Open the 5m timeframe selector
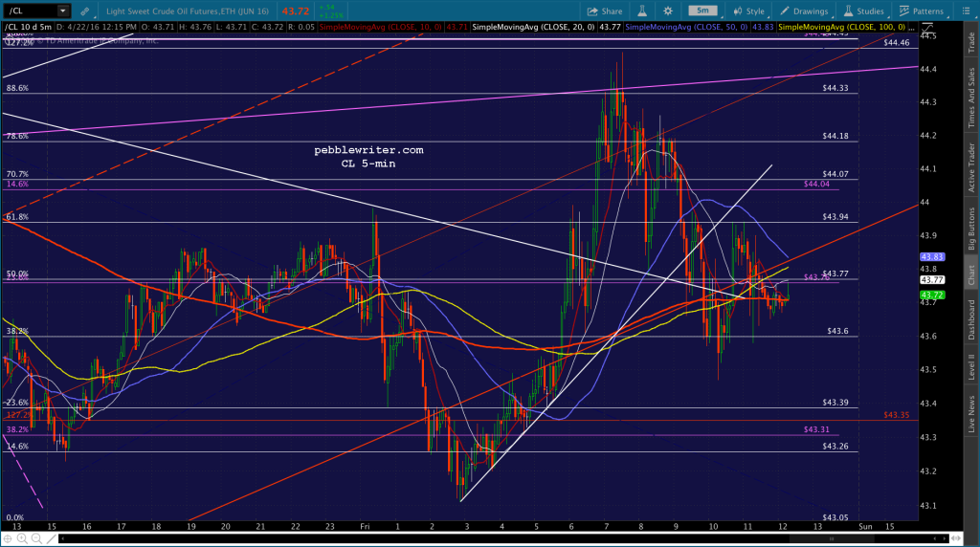This screenshot has width=980, height=547. 703,11
